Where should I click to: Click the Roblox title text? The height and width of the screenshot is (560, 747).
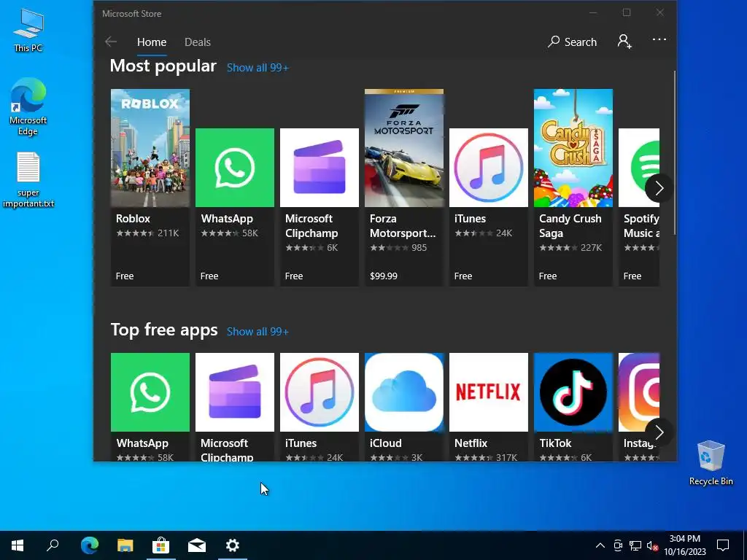tap(133, 219)
